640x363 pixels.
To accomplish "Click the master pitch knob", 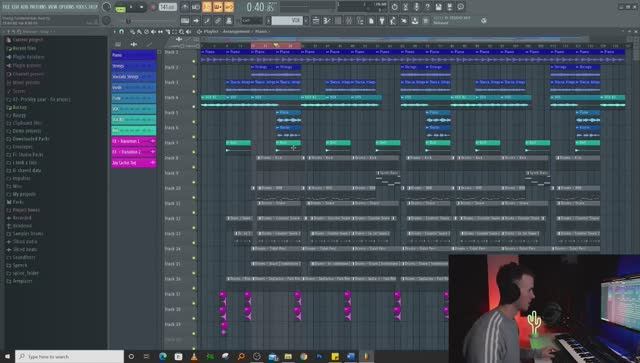I will pos(107,20).
